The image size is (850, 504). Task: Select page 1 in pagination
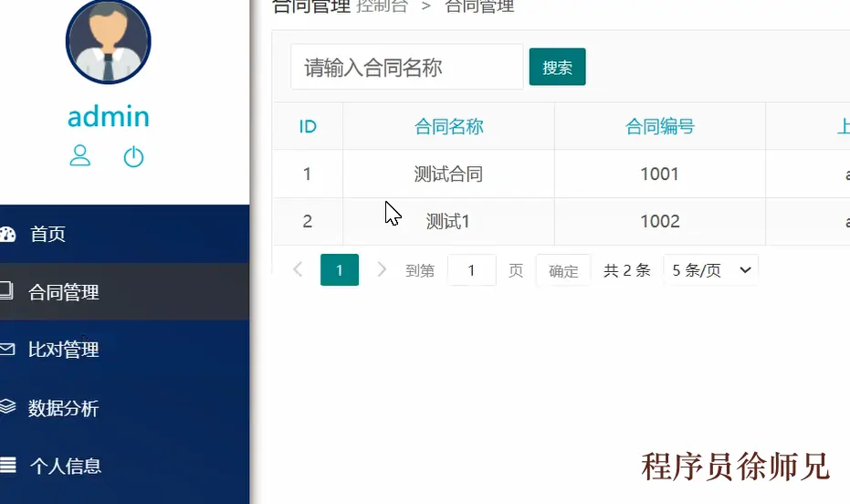coord(340,269)
